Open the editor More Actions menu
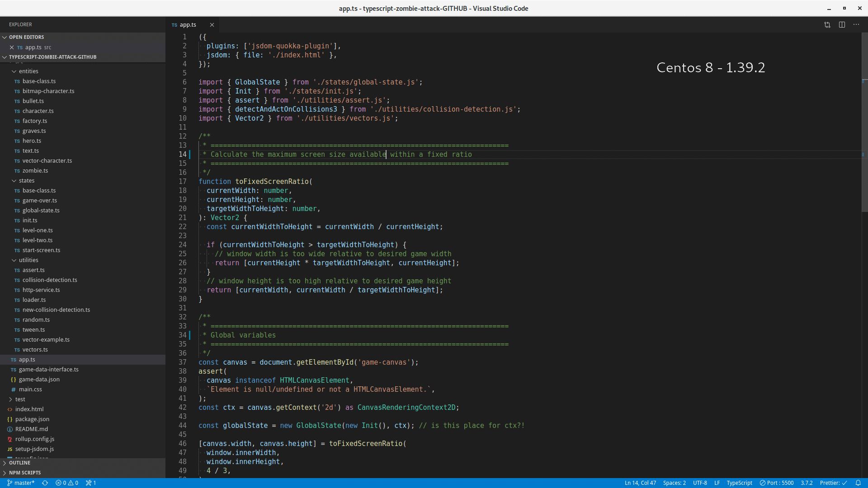 pyautogui.click(x=856, y=25)
